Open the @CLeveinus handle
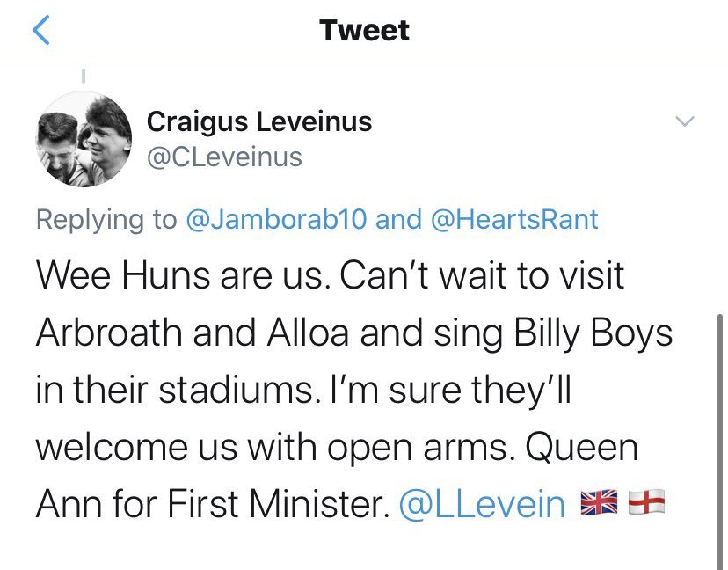The width and height of the screenshot is (728, 570). pyautogui.click(x=224, y=157)
